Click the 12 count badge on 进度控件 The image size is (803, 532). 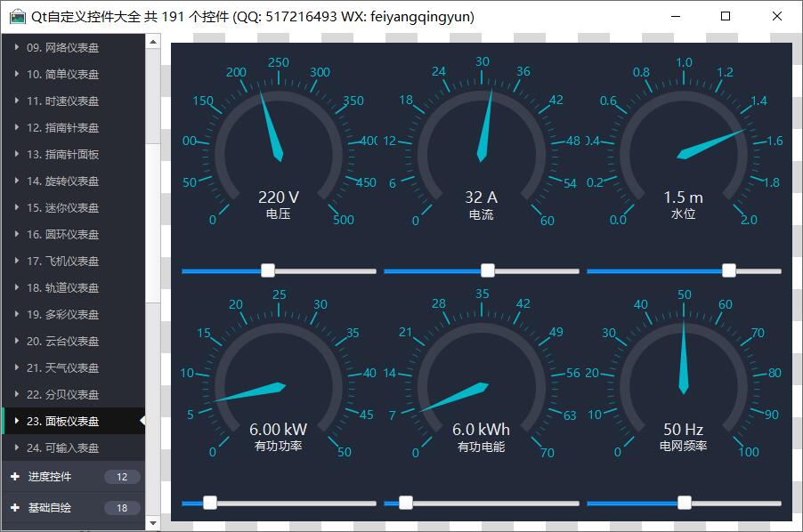(x=122, y=477)
